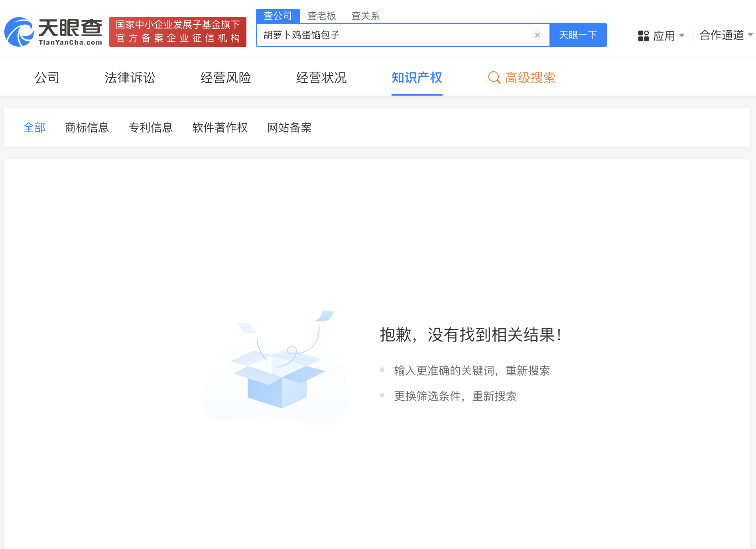Click the TianYanCha logo

pyautogui.click(x=53, y=32)
